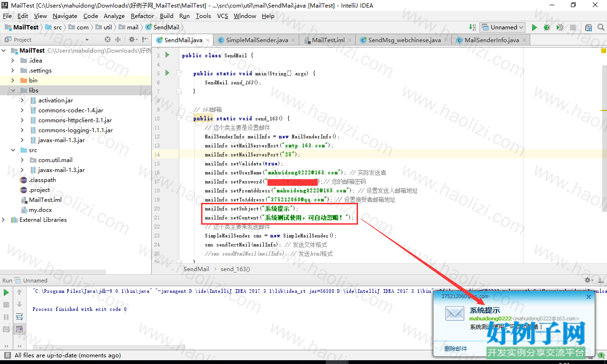The image size is (607, 364).
Task: Click send_163() in editor breadcrumb
Action: [x=235, y=269]
